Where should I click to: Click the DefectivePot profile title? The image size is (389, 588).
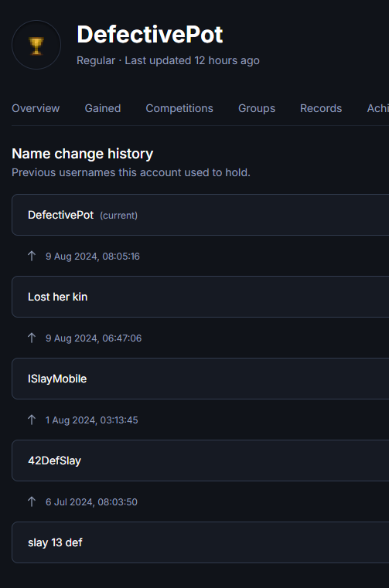(150, 35)
